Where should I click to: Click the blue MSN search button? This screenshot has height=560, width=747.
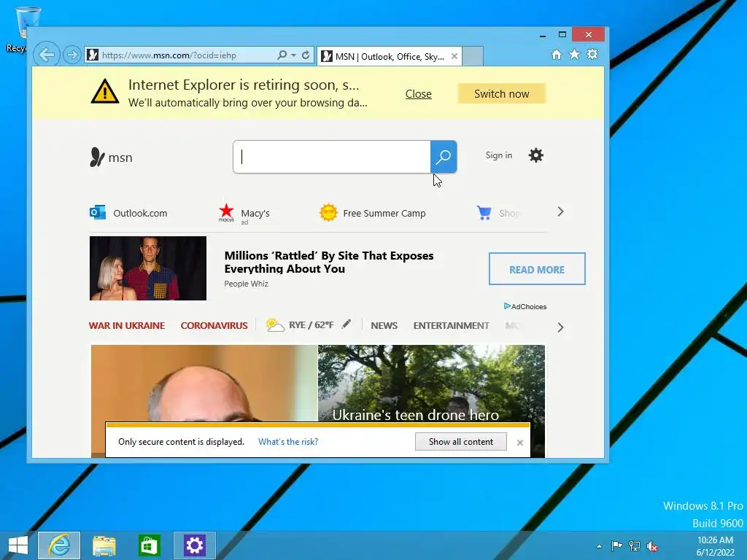[x=444, y=157]
